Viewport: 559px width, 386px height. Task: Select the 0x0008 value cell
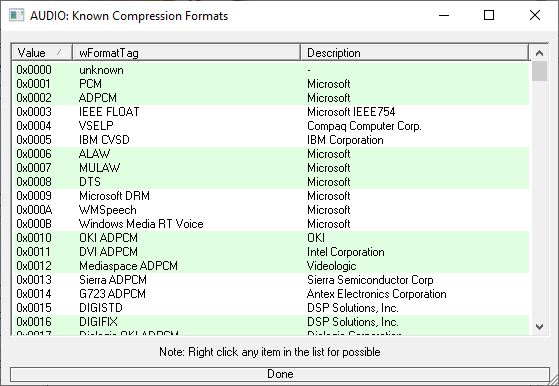point(34,182)
